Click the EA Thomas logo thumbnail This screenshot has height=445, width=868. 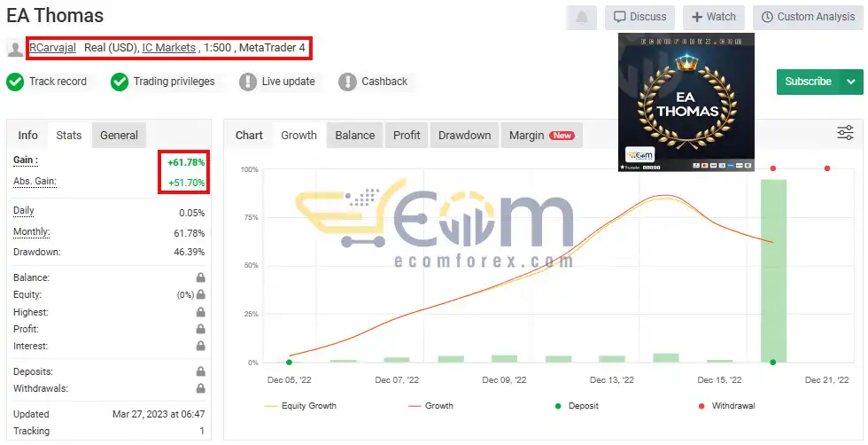[x=686, y=103]
